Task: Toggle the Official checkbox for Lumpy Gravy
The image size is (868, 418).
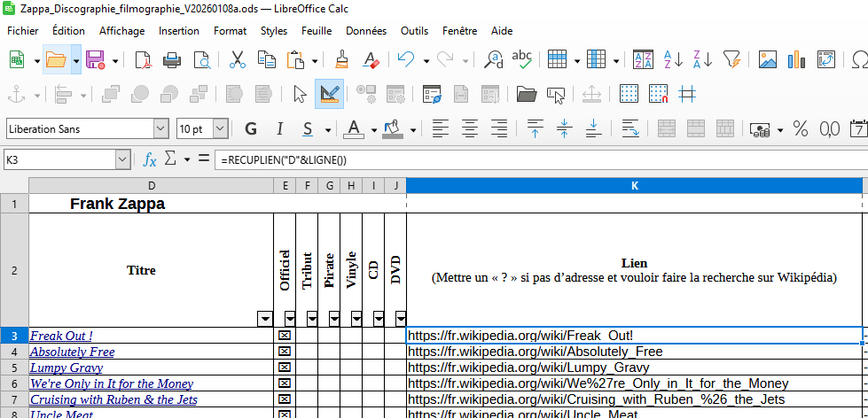Action: click(x=284, y=368)
